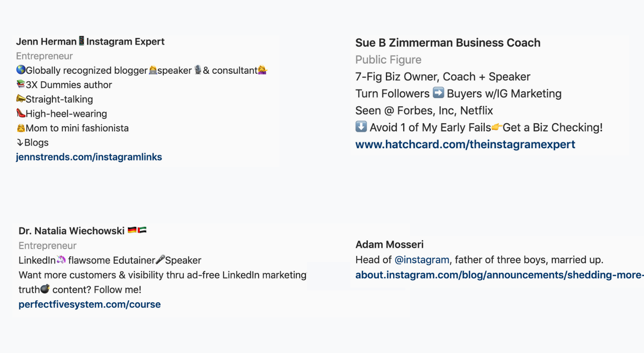
Task: Open the perfectfivesystem.com/course link
Action: tap(90, 304)
